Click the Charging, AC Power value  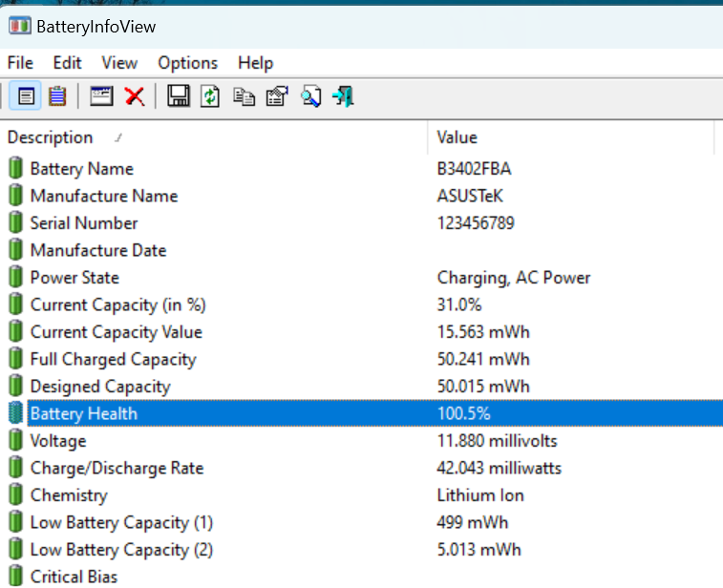(514, 278)
